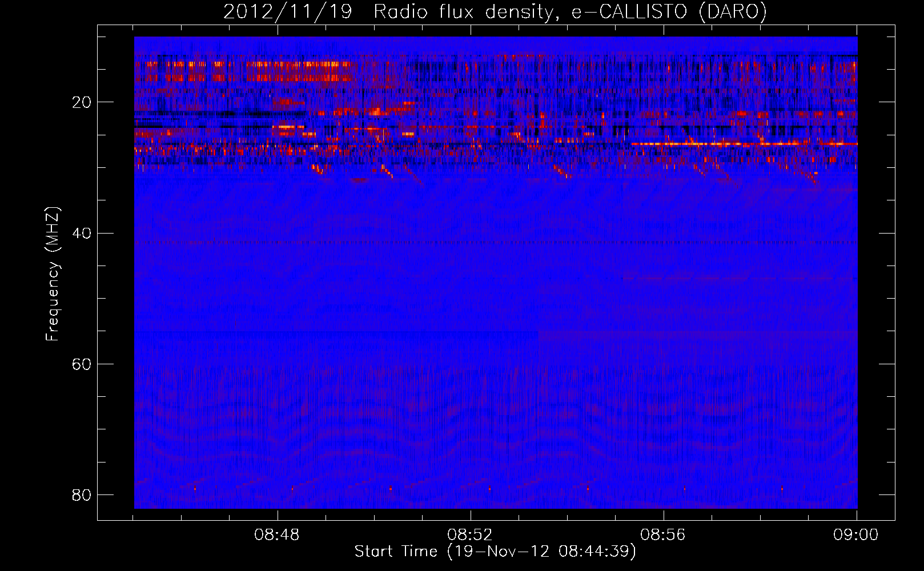Click the time tick label '08:56'
Image resolution: width=924 pixels, height=571 pixels.
[663, 535]
